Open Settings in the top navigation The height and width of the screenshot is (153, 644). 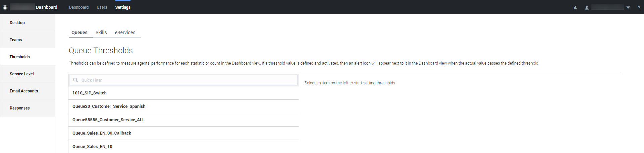tap(123, 7)
